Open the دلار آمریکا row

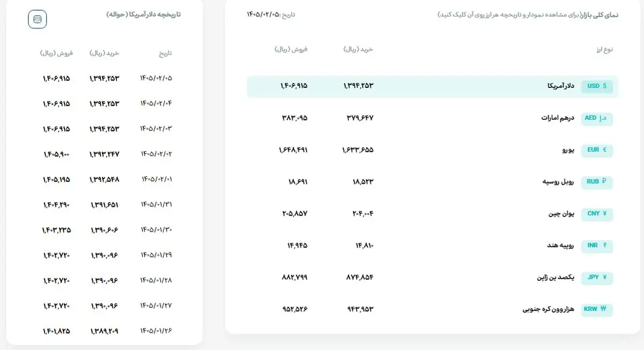433,86
